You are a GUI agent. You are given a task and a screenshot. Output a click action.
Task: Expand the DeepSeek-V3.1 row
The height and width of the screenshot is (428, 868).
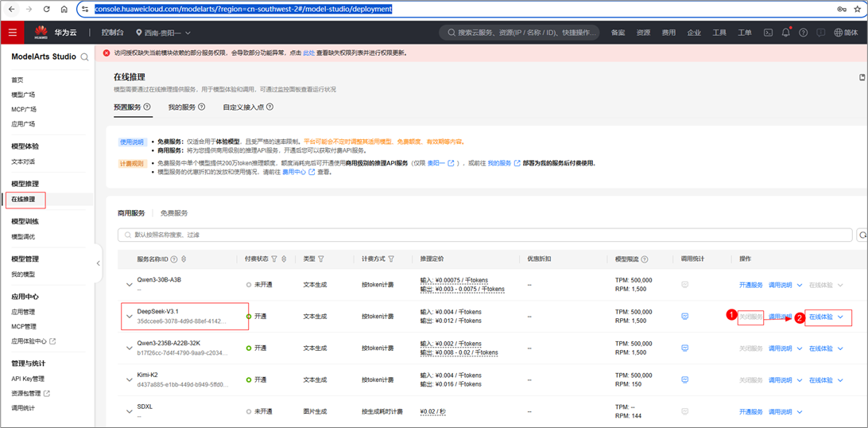coord(130,317)
